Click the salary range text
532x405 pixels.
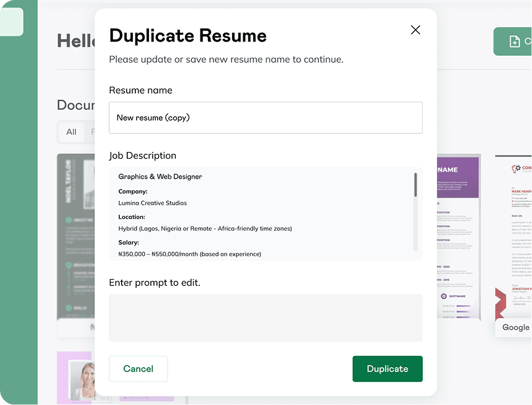pos(190,254)
